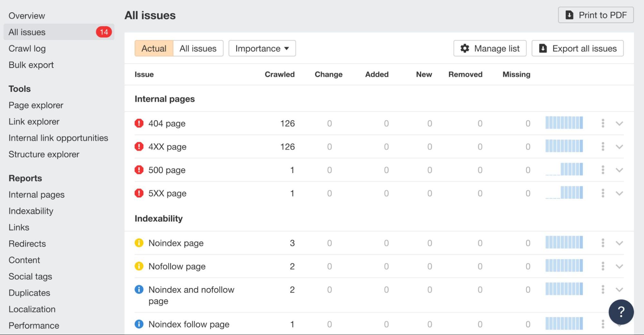Click the gear icon in Manage list button
The height and width of the screenshot is (335, 644).
[x=464, y=48]
